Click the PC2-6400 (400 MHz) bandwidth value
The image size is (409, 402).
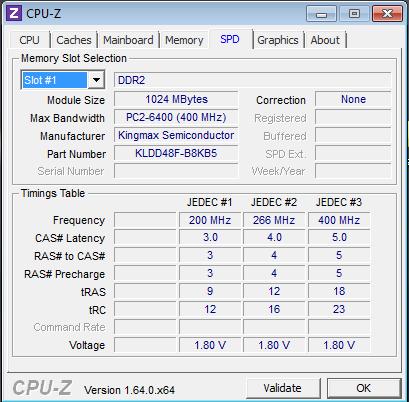(176, 117)
